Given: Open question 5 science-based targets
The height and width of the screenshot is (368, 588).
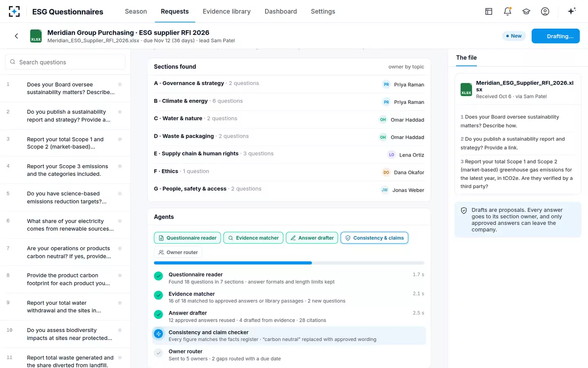Looking at the screenshot, I should (65, 197).
